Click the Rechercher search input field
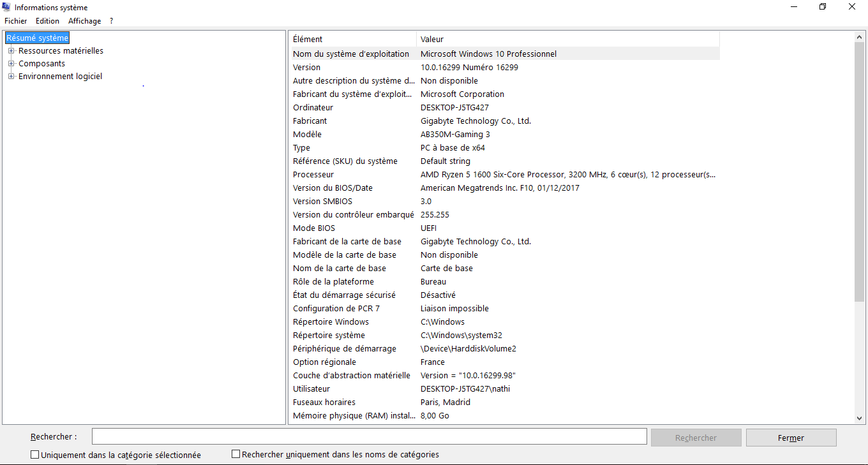The height and width of the screenshot is (465, 868). (370, 437)
